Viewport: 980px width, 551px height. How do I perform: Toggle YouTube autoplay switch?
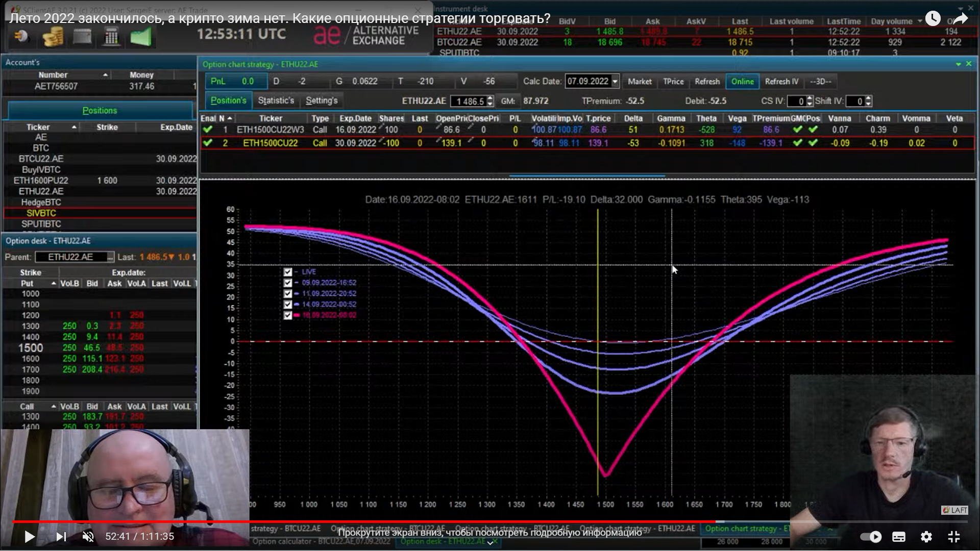tap(871, 536)
